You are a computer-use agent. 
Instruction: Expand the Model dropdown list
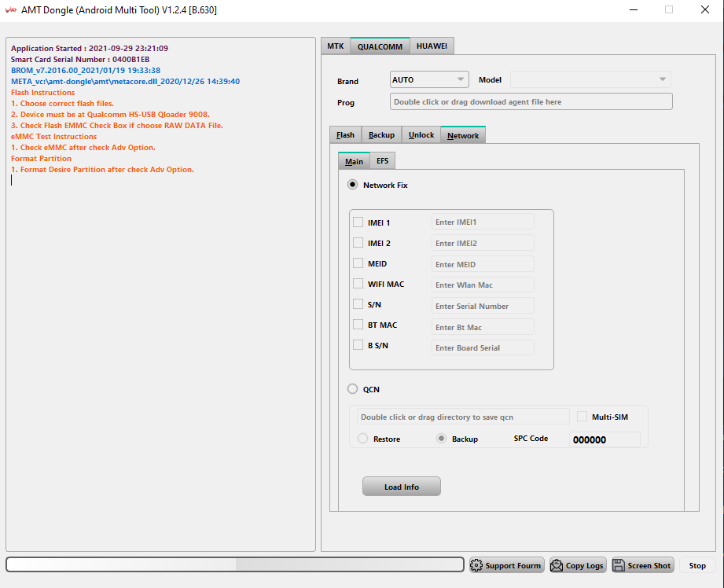(x=590, y=79)
